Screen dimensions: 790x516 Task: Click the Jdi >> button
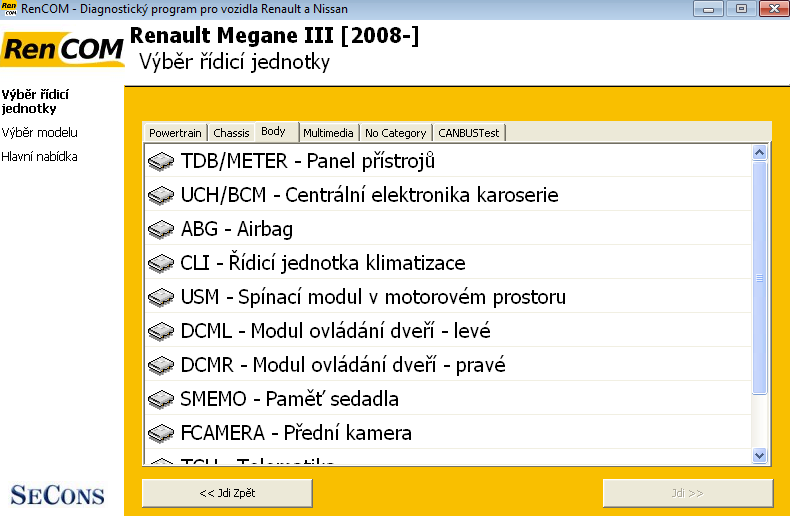click(x=688, y=493)
